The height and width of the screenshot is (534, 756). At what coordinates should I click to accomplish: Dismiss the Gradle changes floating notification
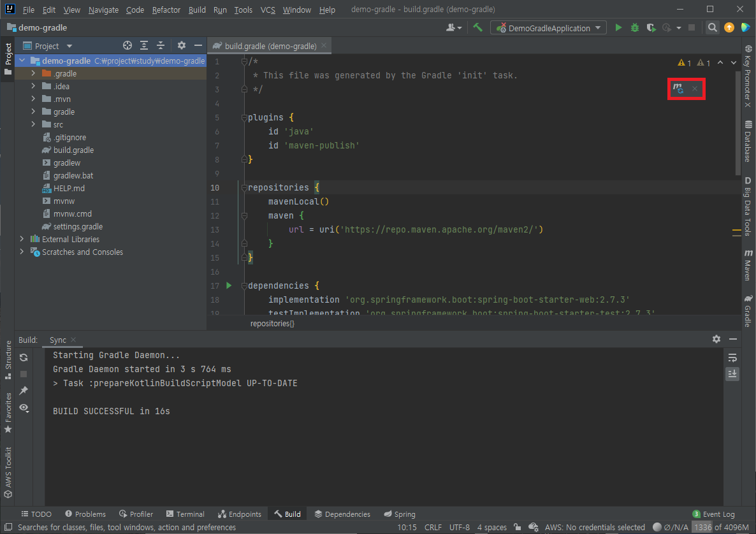click(x=694, y=89)
